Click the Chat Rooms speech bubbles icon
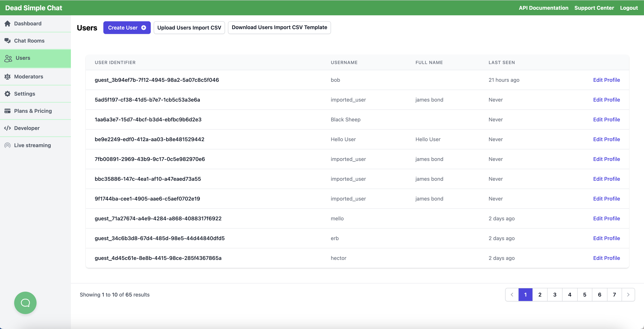The width and height of the screenshot is (644, 329). click(7, 41)
